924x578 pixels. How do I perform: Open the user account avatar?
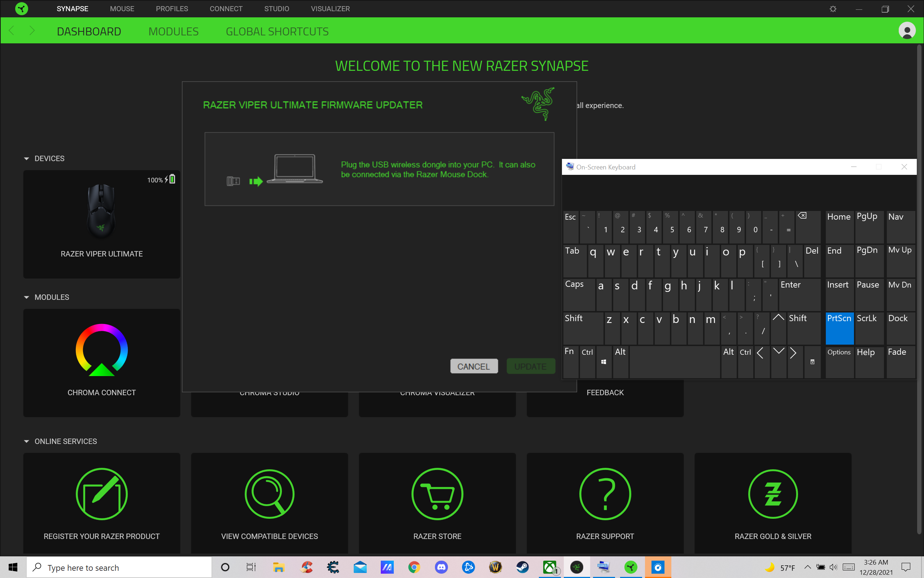coord(907,31)
